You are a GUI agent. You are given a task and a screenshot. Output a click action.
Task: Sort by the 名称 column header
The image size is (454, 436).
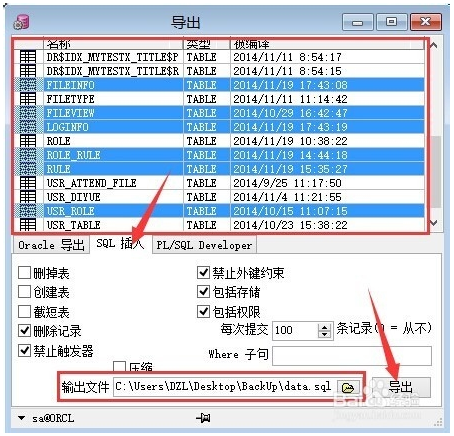point(113,44)
